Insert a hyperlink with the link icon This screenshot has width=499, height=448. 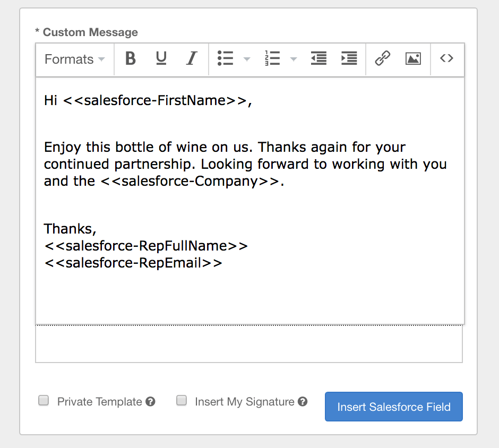[383, 58]
